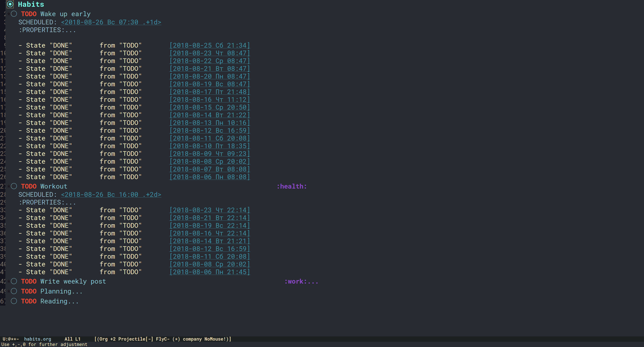Click the :health: tag on Workout
Screen dimensions: 644x347
point(292,187)
